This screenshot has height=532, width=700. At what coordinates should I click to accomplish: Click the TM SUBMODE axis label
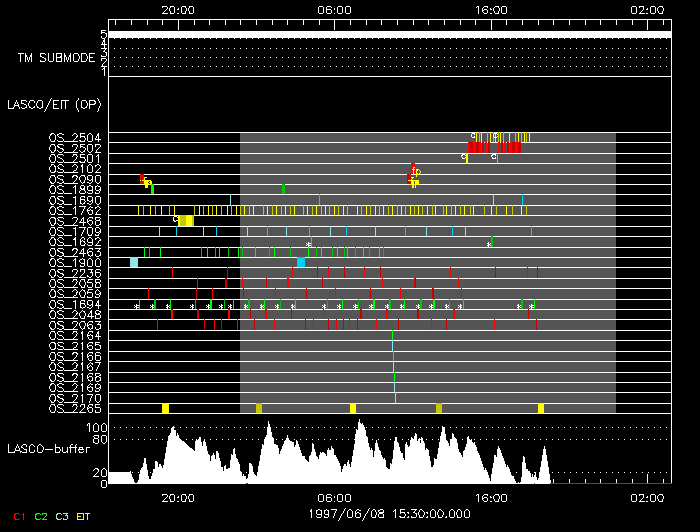tap(56, 58)
